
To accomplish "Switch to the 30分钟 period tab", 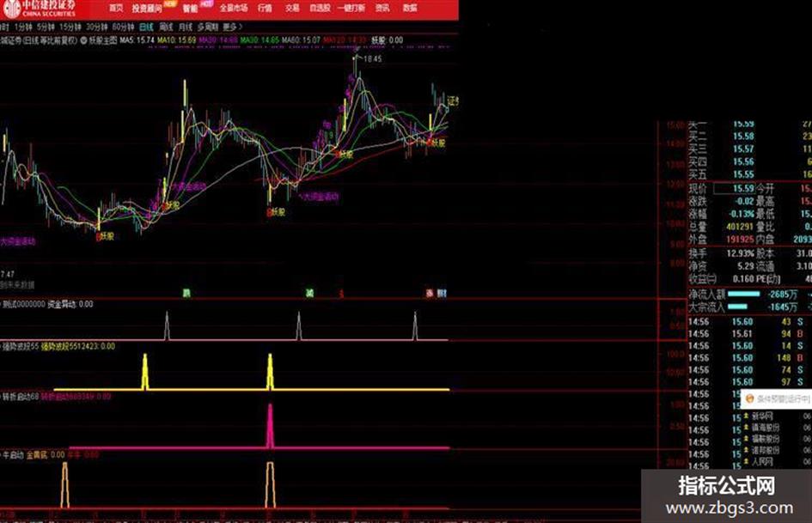I will tap(97, 27).
